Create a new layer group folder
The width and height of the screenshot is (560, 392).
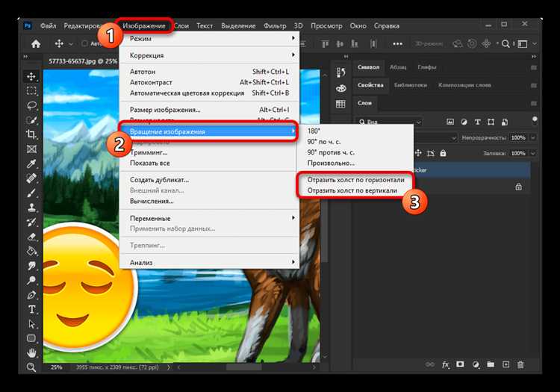click(x=491, y=364)
